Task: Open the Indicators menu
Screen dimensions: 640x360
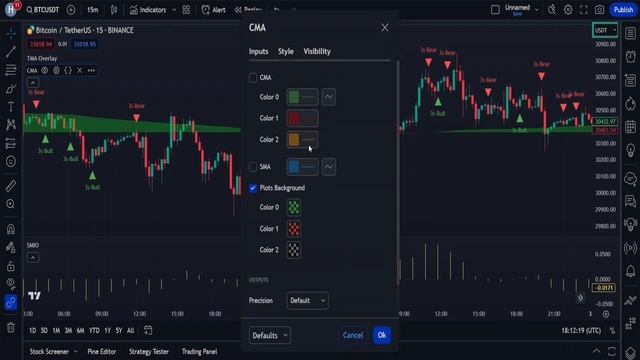Action: coord(148,10)
